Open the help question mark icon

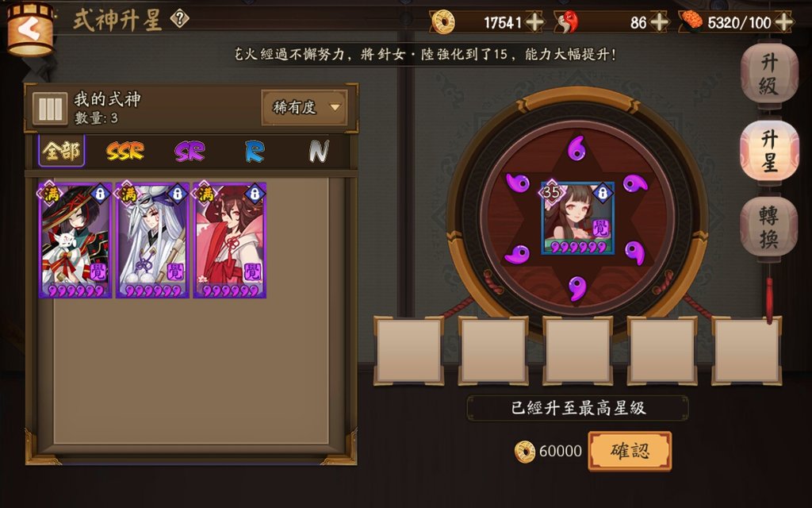click(x=180, y=20)
